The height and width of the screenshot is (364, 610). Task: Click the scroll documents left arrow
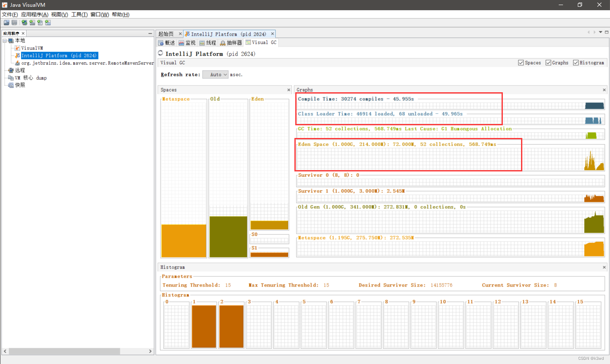click(x=588, y=32)
